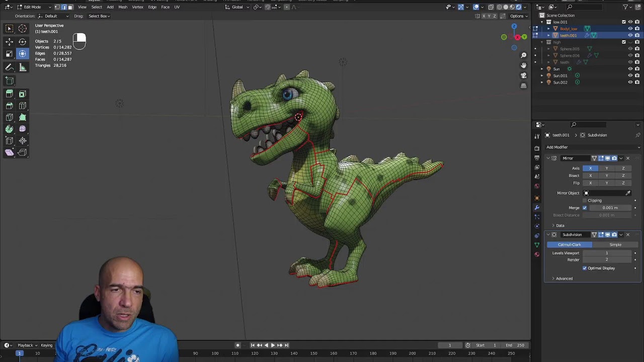Toggle the camera view icon in viewport

tap(523, 75)
